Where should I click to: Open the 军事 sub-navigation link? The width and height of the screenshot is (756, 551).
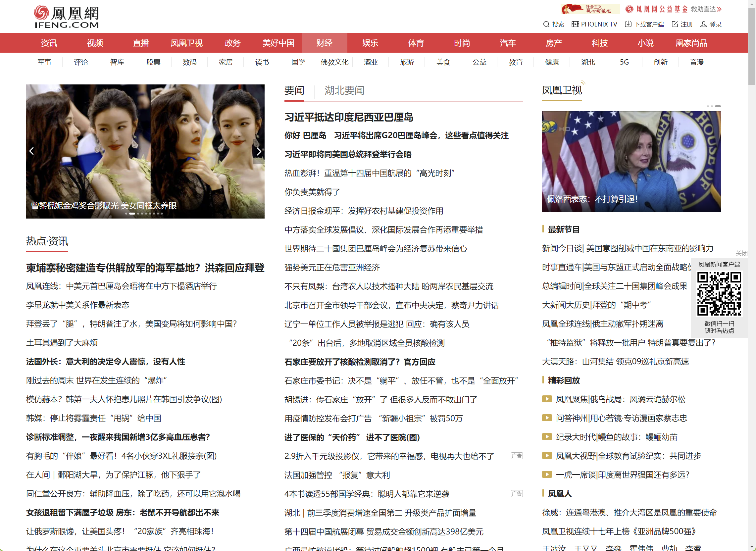pyautogui.click(x=44, y=62)
